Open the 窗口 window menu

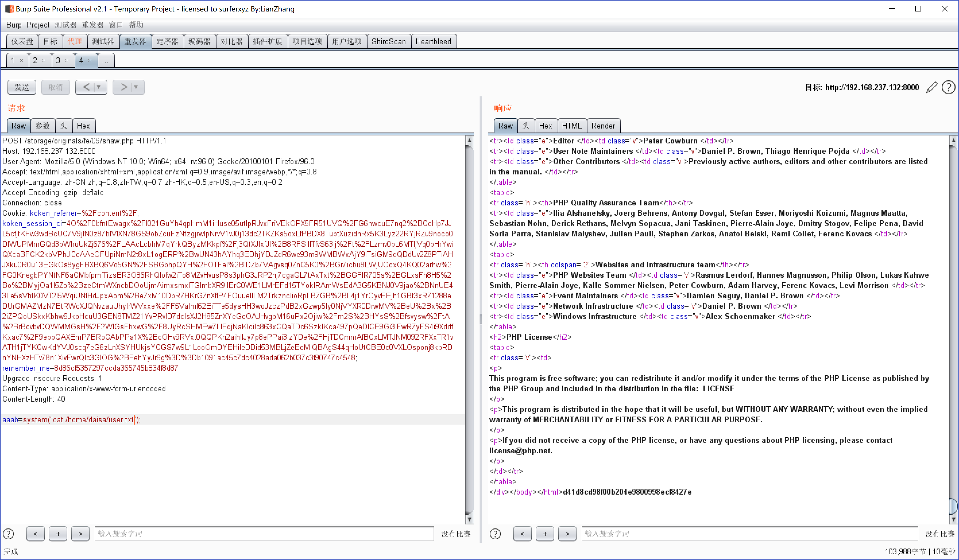[116, 25]
